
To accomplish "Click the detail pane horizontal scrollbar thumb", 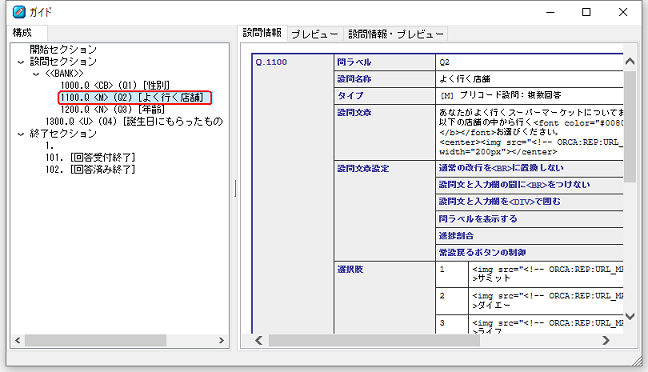I will [374, 340].
